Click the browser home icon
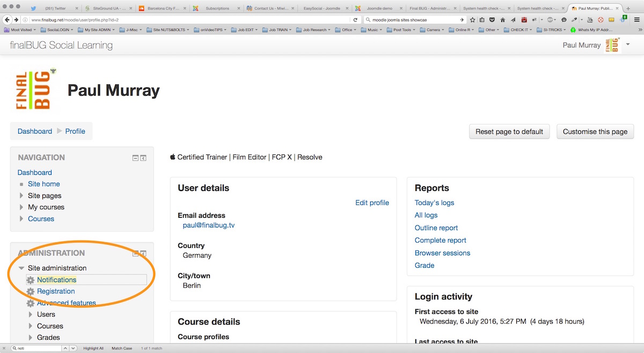Screen dimensions: 644x353 [503, 20]
